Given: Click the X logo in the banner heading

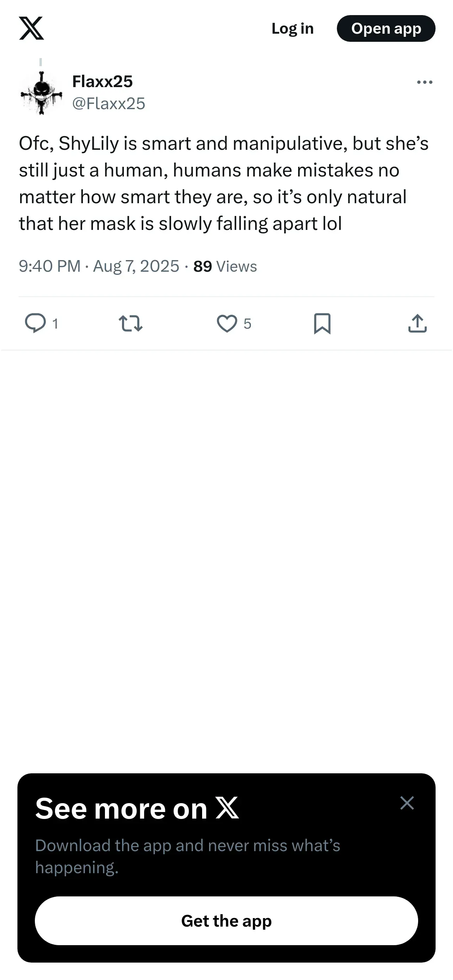Looking at the screenshot, I should pyautogui.click(x=227, y=808).
